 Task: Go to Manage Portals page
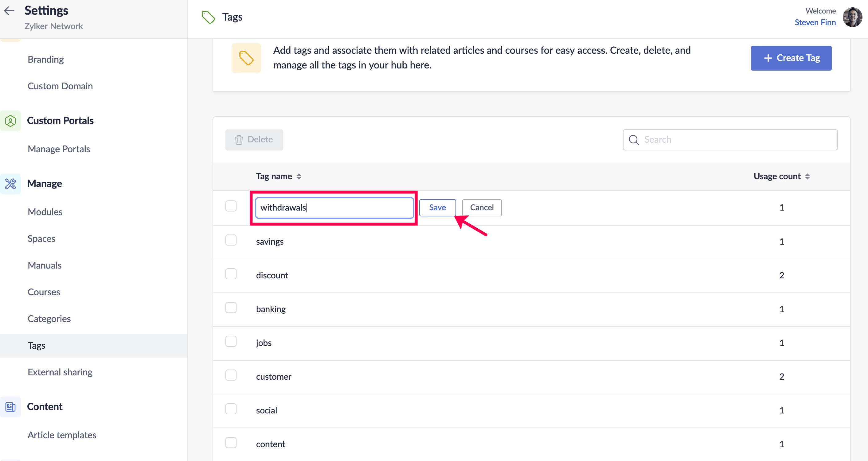click(x=59, y=149)
